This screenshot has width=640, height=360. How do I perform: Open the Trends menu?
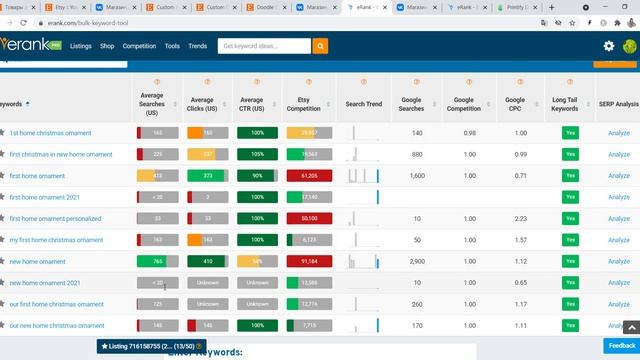[198, 46]
